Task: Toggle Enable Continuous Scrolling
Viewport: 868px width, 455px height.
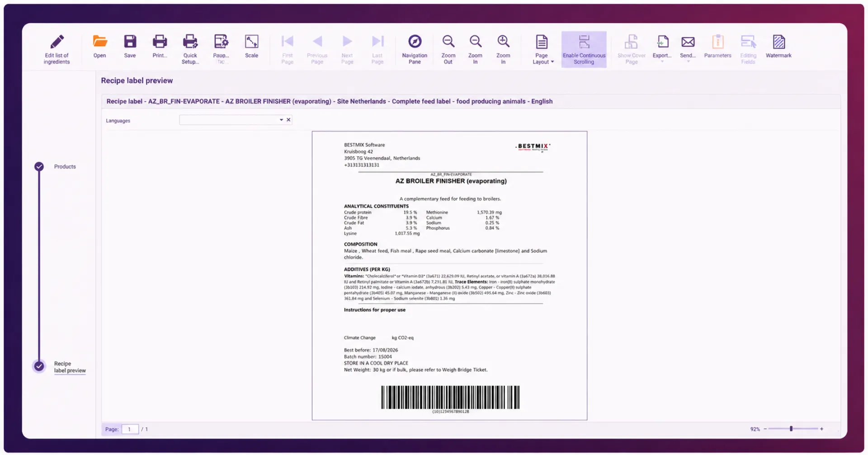Action: pos(584,49)
